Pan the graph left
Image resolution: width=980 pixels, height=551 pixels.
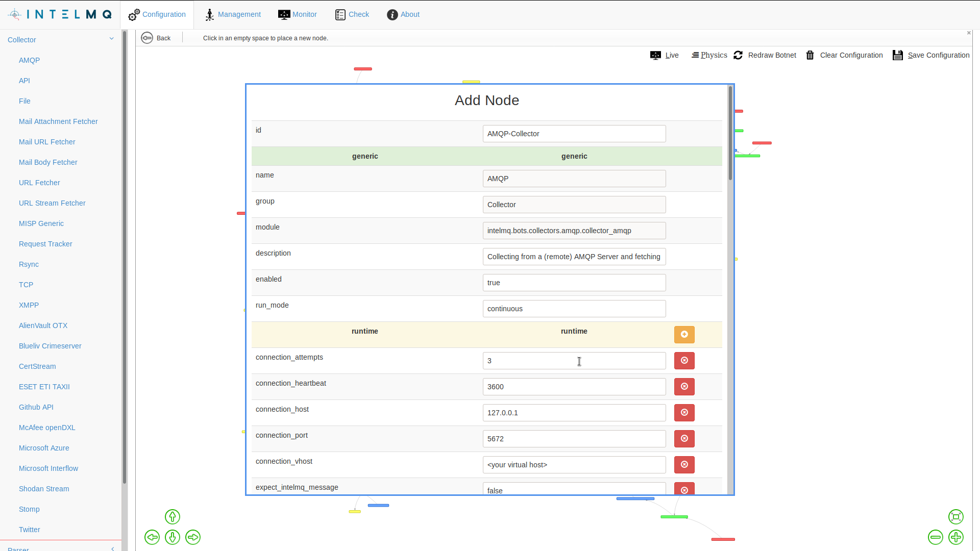click(152, 537)
